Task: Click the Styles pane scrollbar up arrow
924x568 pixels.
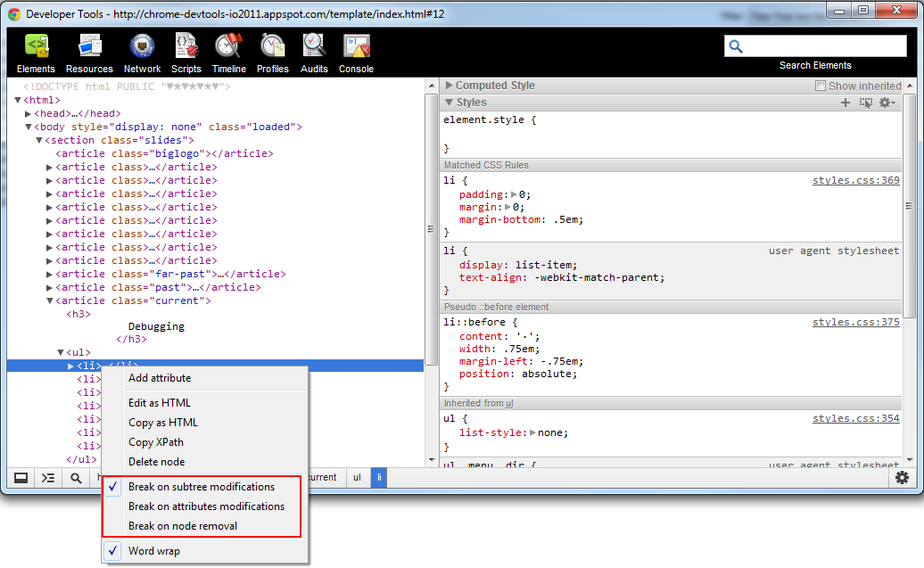Action: [x=911, y=86]
